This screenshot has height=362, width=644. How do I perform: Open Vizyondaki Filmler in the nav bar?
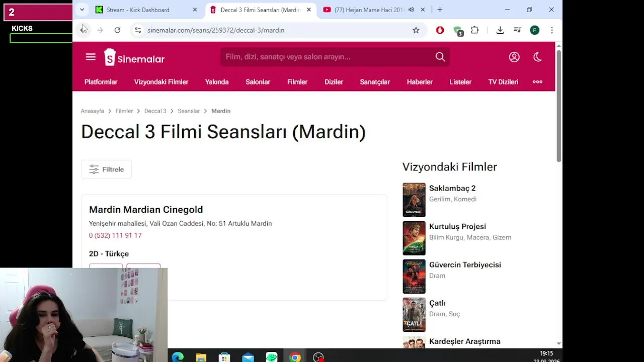point(161,82)
